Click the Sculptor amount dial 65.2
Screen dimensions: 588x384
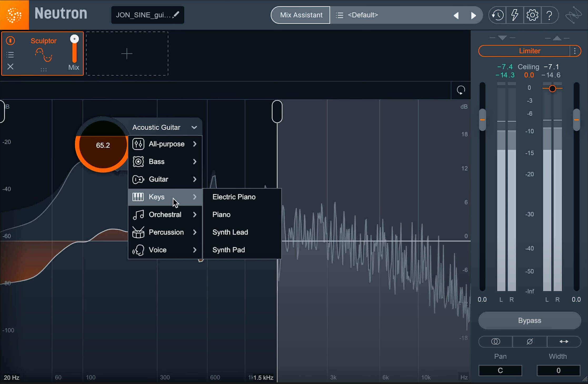[103, 145]
